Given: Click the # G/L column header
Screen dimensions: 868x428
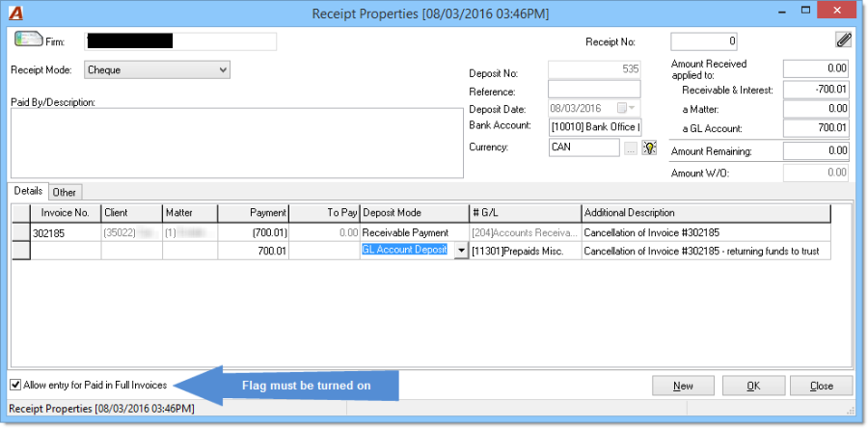Looking at the screenshot, I should pos(526,213).
